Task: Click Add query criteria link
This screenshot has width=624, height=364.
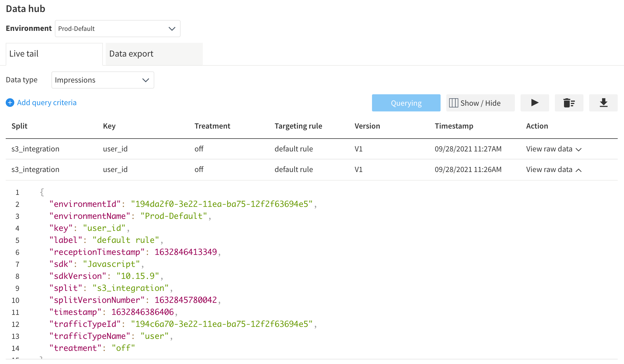Action: (47, 103)
